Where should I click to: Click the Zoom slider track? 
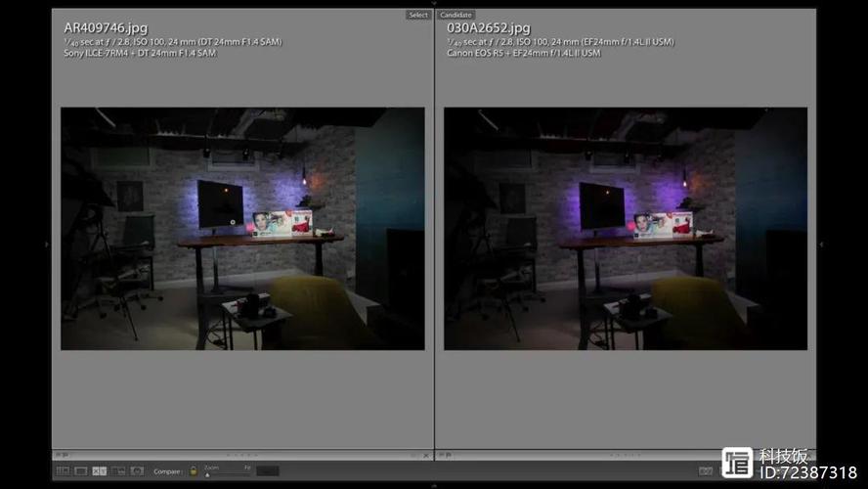point(227,474)
